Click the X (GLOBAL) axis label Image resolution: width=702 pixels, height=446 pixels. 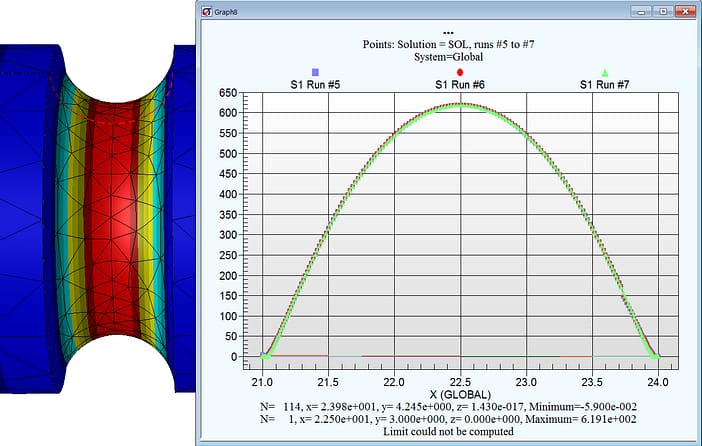click(461, 394)
